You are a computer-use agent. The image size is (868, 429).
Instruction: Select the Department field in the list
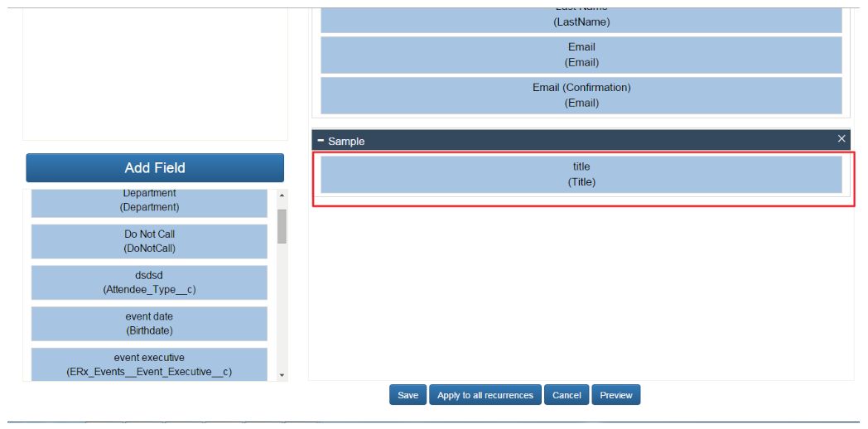click(x=149, y=202)
